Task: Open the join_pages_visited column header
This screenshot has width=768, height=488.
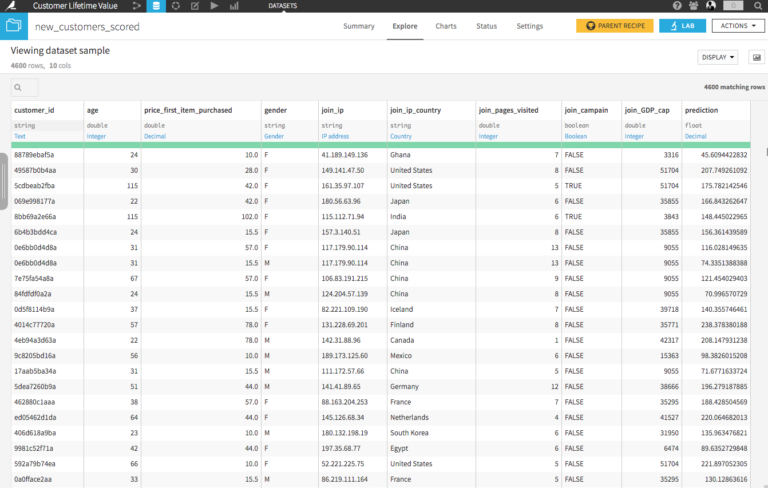Action: (508, 110)
